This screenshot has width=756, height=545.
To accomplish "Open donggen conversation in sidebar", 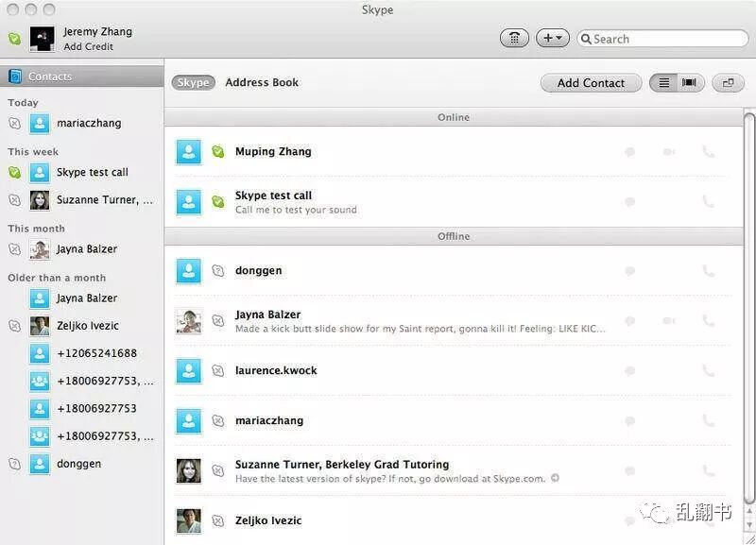I will (x=81, y=464).
